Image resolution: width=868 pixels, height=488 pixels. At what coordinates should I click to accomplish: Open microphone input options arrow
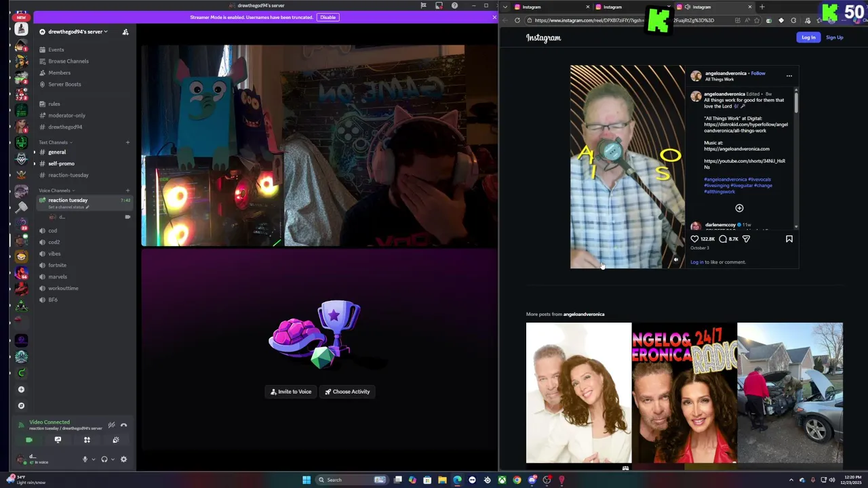pyautogui.click(x=92, y=460)
